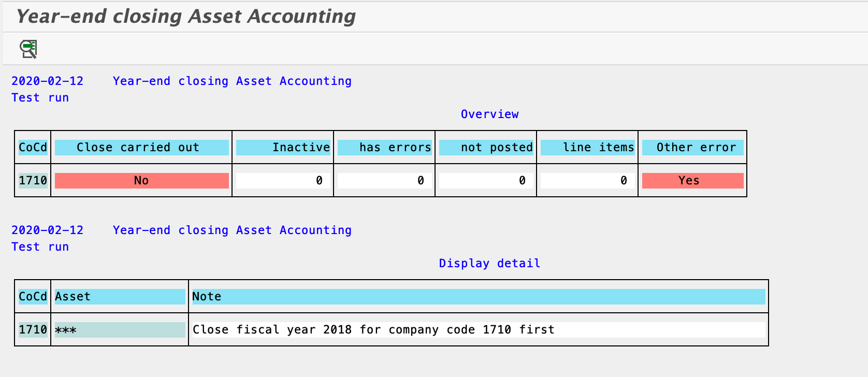Select the 'not posted' column header
Screen dimensions: 868x377
tap(486, 148)
